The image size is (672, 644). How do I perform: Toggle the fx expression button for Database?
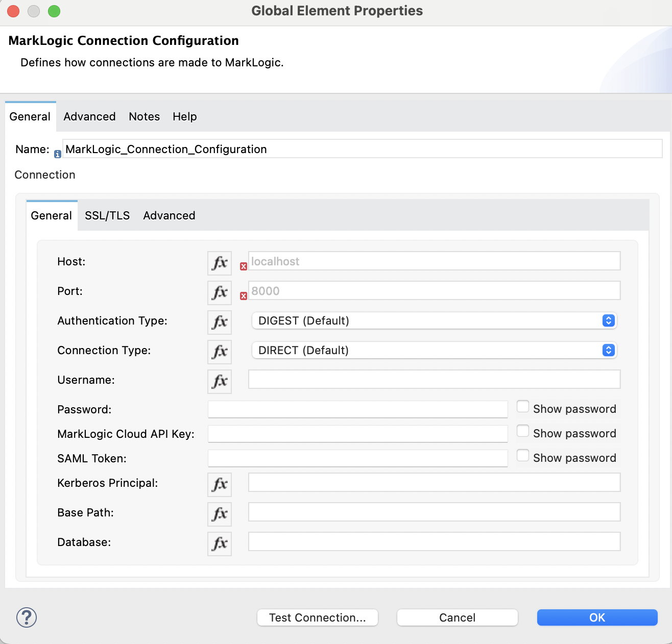(x=220, y=544)
